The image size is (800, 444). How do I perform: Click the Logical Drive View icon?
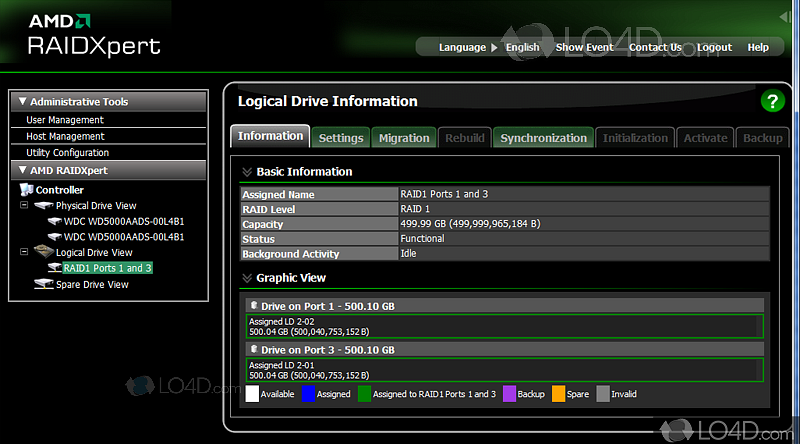point(43,253)
